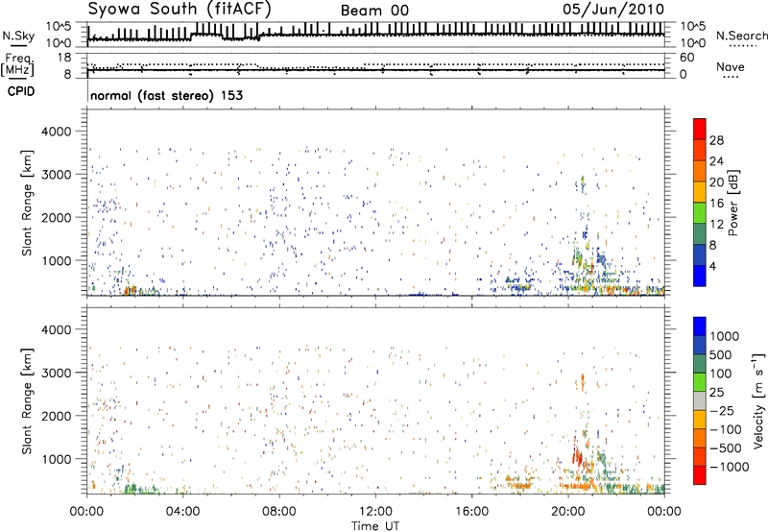The height and width of the screenshot is (532, 768).
Task: Click the gray band of Velocity colorbar
Action: pos(700,401)
